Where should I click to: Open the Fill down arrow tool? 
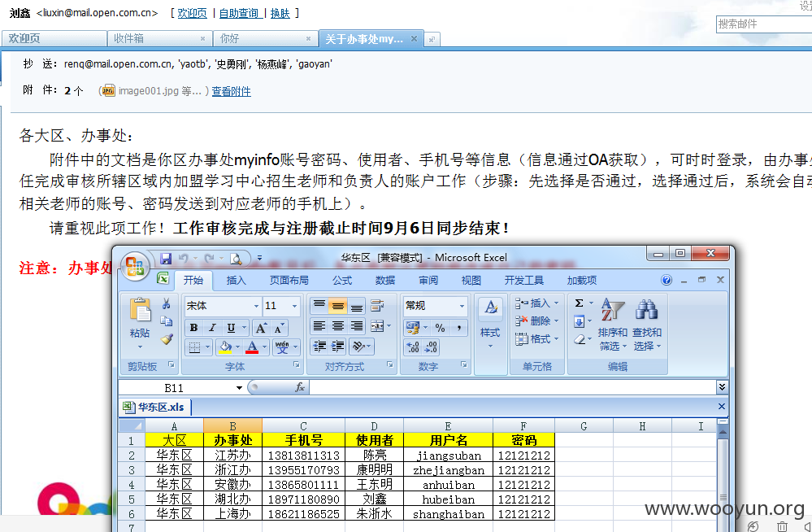(x=580, y=321)
